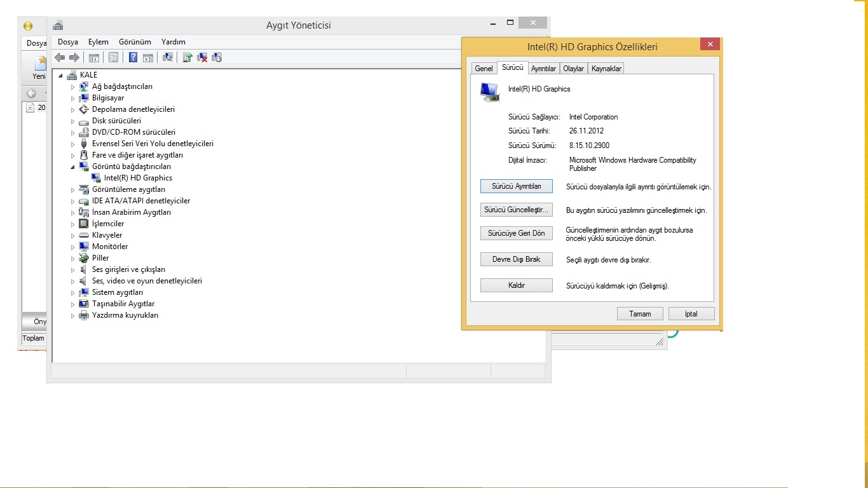Screen dimensions: 868x488
Task: Select the Depolama denetleyicileri icon
Action: [84, 109]
